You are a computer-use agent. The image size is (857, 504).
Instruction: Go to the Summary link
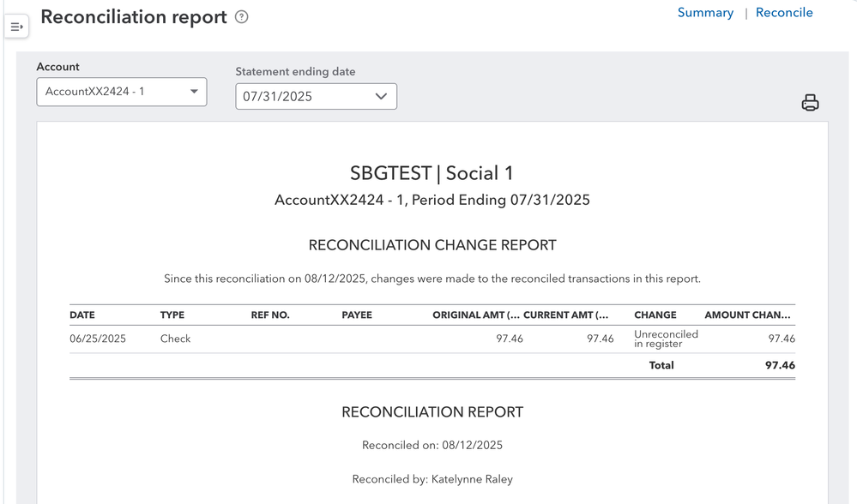(x=705, y=13)
